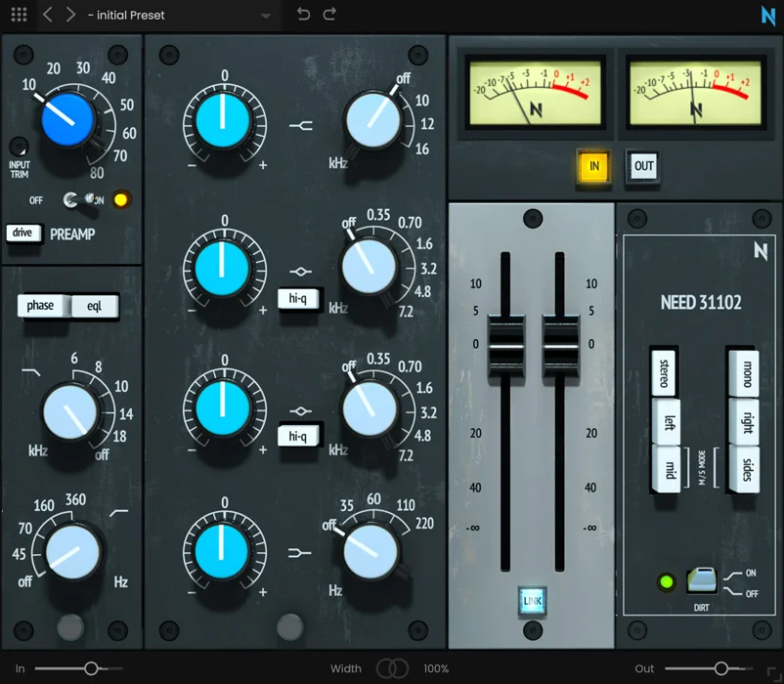Open the preset browser grid icon

tap(19, 15)
